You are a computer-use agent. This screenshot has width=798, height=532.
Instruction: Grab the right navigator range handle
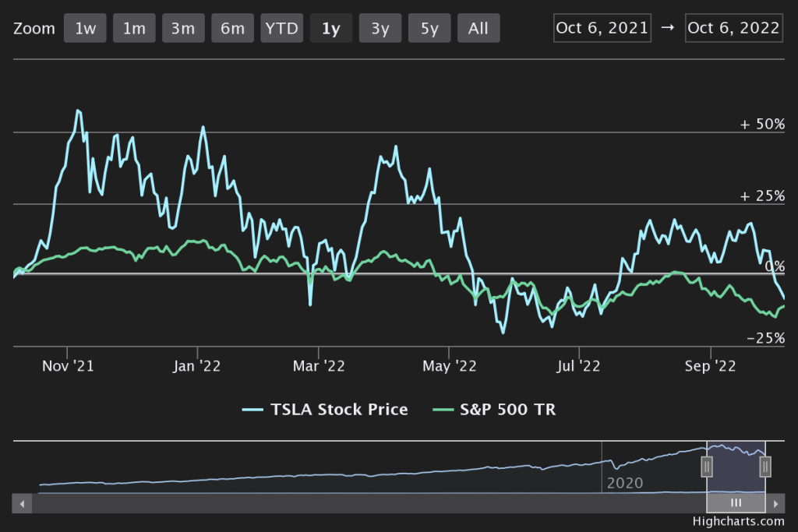(x=765, y=467)
